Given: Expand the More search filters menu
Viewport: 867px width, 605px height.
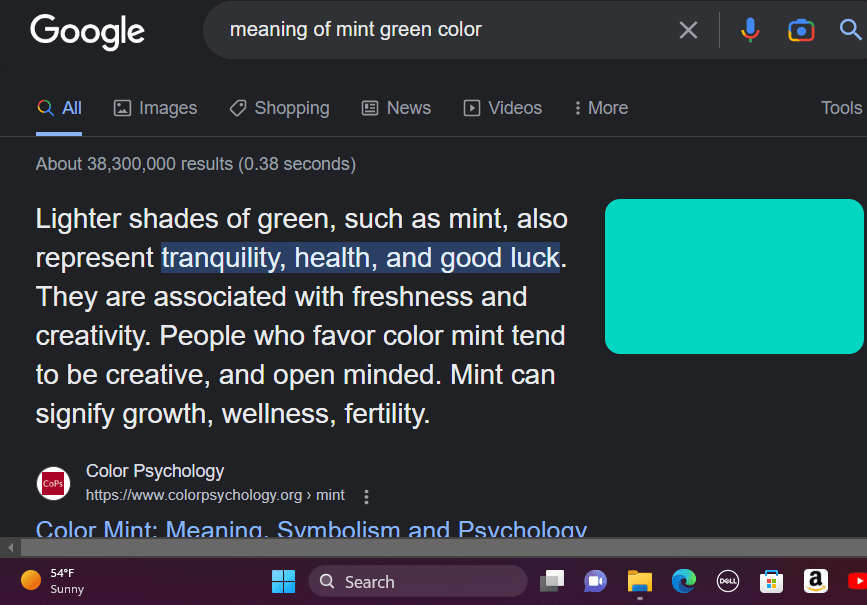Looking at the screenshot, I should click(x=600, y=108).
